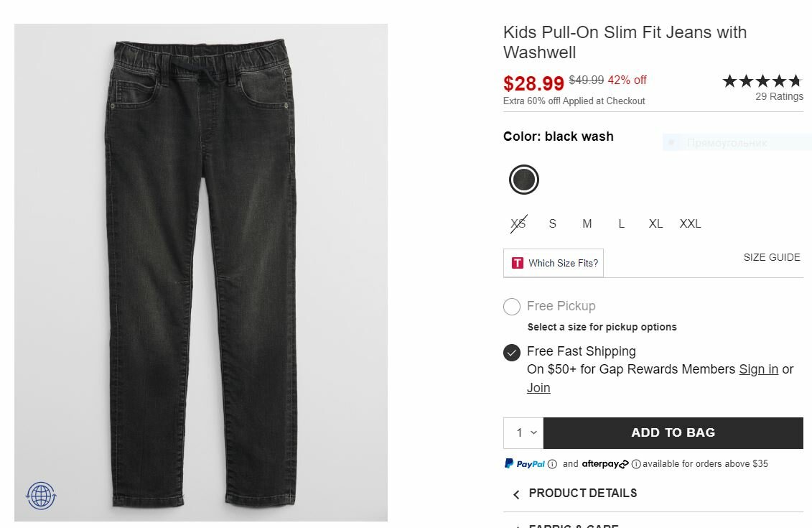Click the PayPal info icon
The height and width of the screenshot is (528, 812).
click(552, 464)
